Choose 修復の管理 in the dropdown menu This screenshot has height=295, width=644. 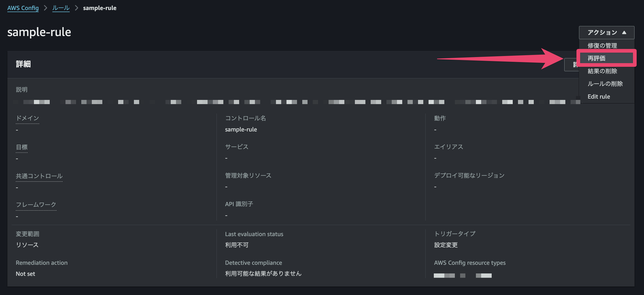(602, 45)
